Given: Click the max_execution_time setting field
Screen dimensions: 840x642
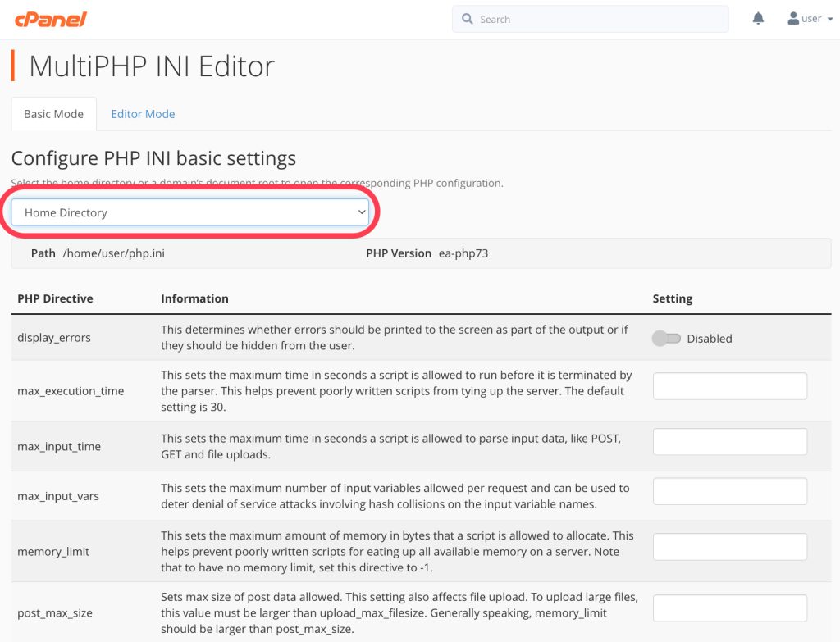Looking at the screenshot, I should click(x=729, y=386).
